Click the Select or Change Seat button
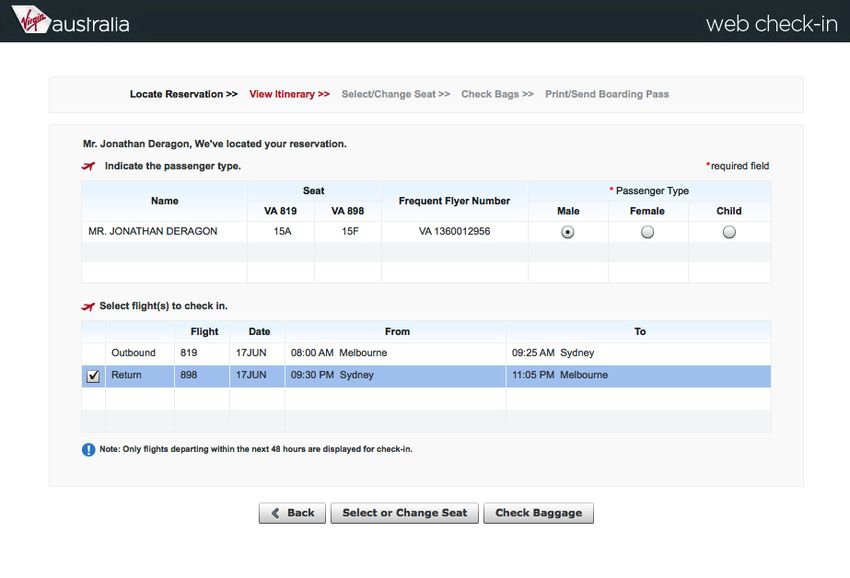This screenshot has height=578, width=850. (x=404, y=513)
